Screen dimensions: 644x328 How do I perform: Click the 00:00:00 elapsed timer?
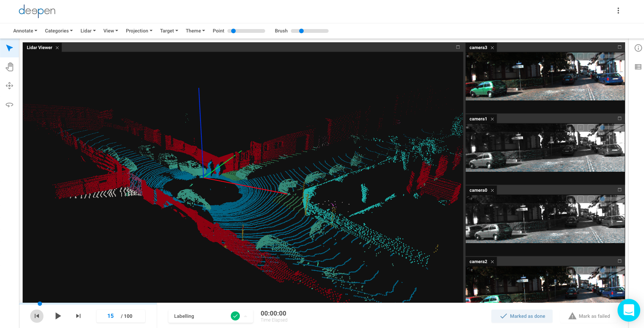point(273,313)
